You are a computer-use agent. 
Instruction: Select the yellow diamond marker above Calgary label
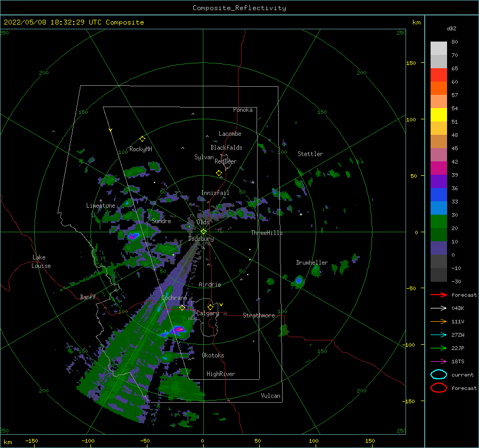(210, 307)
